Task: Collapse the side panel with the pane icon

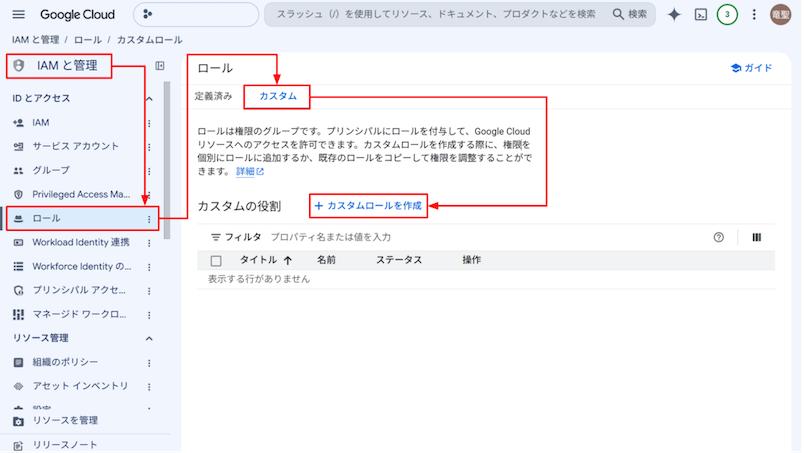Action: pyautogui.click(x=160, y=66)
